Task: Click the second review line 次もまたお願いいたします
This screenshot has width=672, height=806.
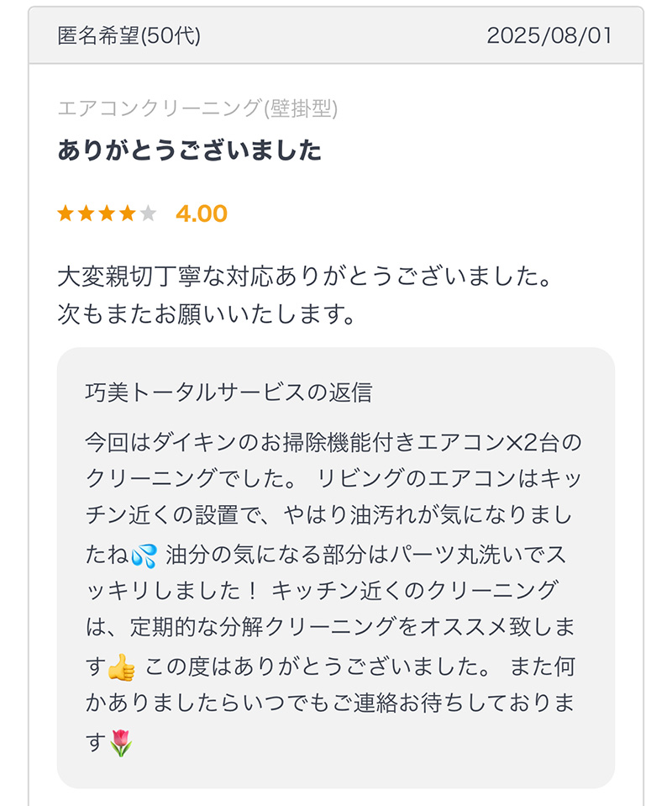Action: coord(206,313)
